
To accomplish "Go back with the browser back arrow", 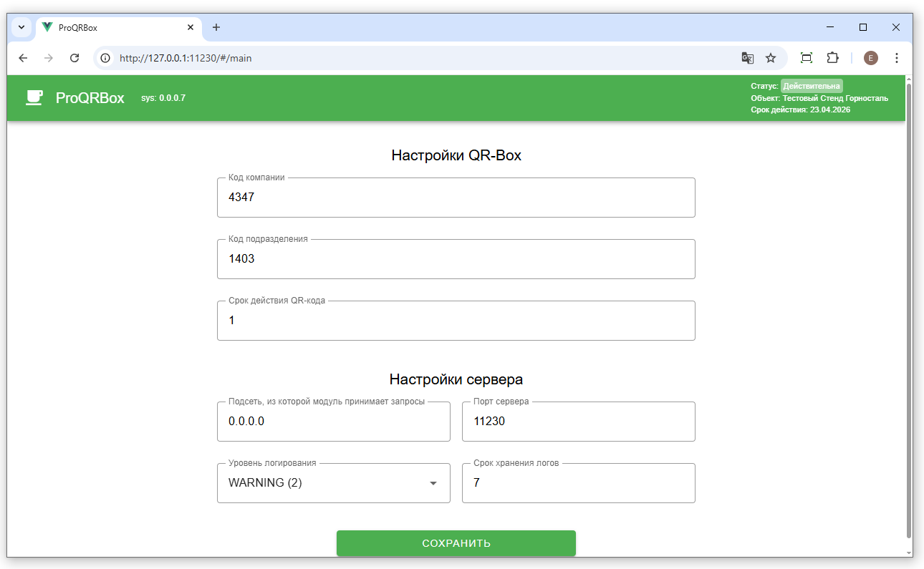I will [23, 58].
